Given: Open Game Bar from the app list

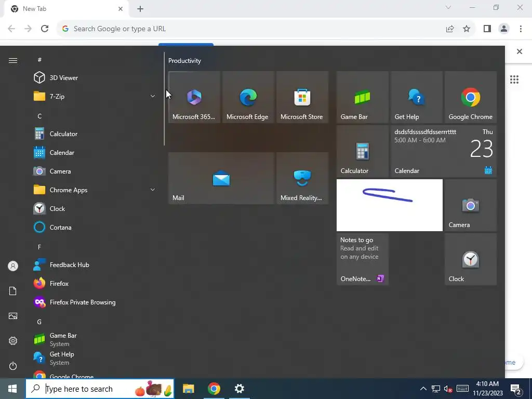Looking at the screenshot, I should [95, 339].
